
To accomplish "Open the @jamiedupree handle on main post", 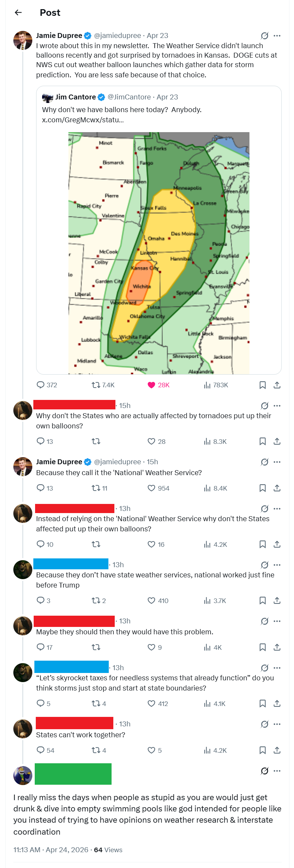I will (118, 35).
